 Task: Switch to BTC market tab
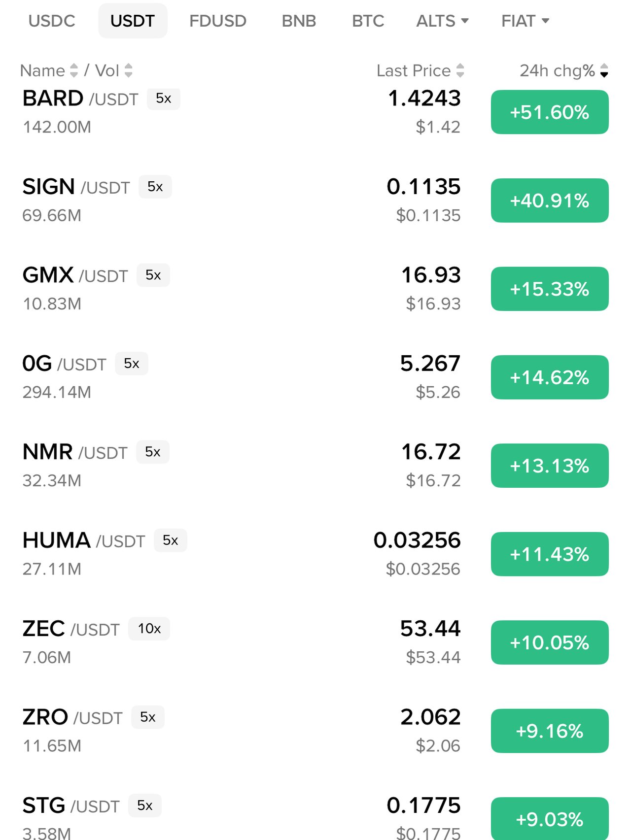[x=368, y=21]
